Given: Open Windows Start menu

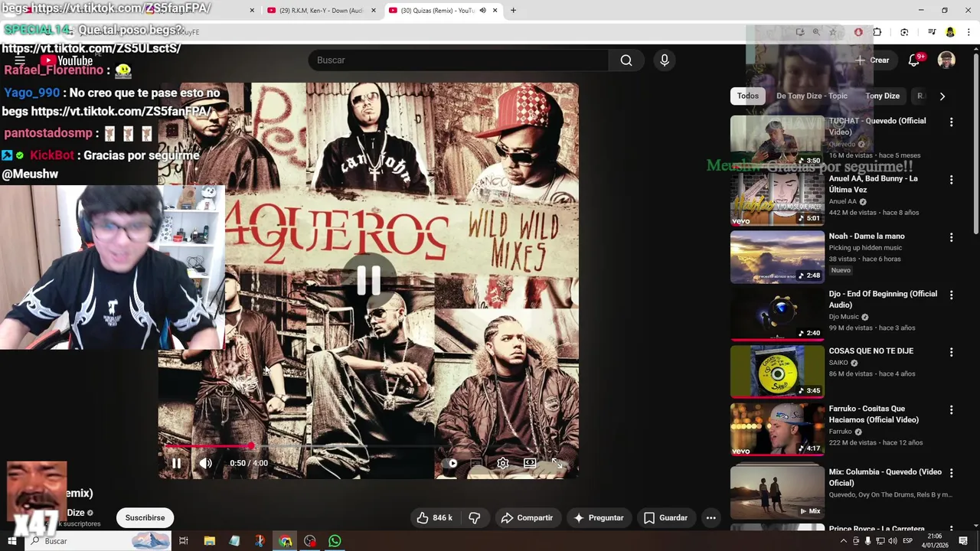Looking at the screenshot, I should (11, 541).
